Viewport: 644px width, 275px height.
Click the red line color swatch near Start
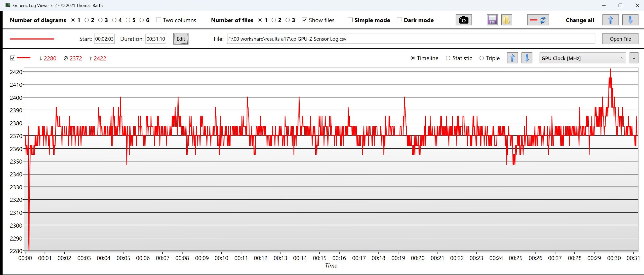[x=32, y=39]
